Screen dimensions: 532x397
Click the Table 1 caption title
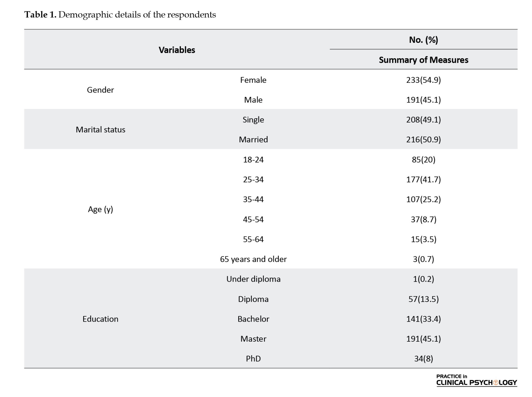(x=120, y=15)
